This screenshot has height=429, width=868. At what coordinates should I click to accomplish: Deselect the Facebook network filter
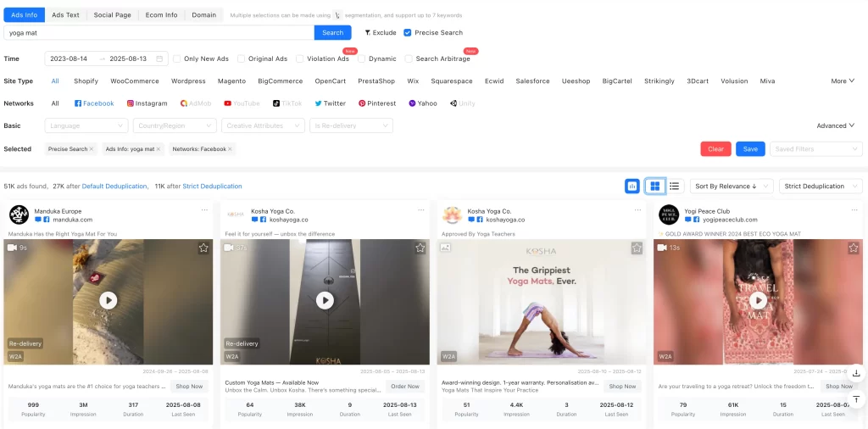pyautogui.click(x=94, y=103)
